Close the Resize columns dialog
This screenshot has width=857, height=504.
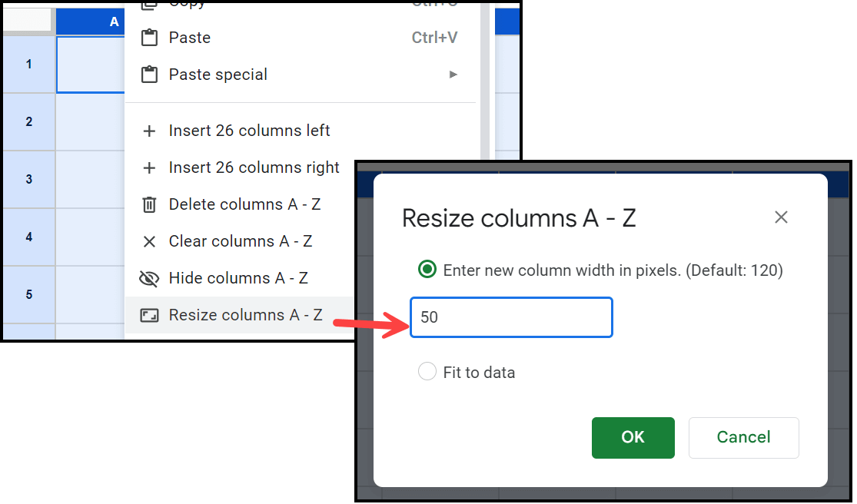pos(781,217)
